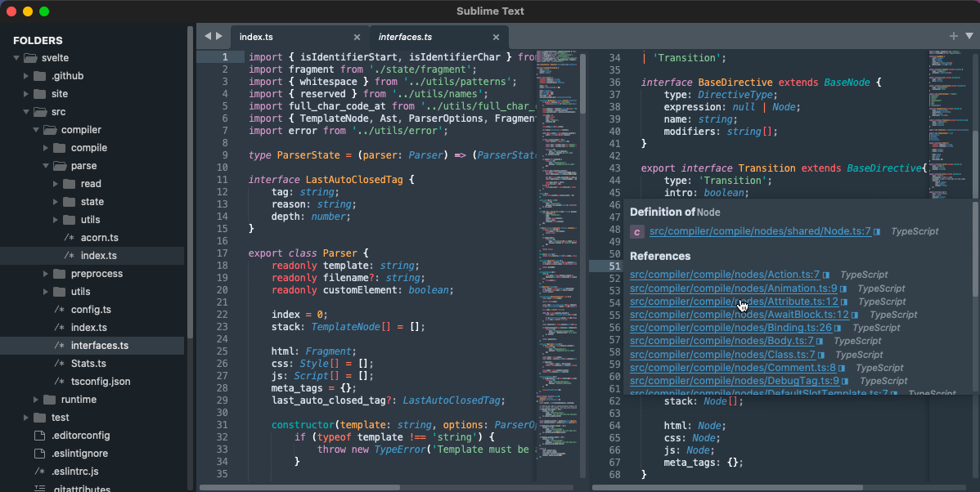Open the DebugTag.ts:9 reference link

pyautogui.click(x=735, y=381)
